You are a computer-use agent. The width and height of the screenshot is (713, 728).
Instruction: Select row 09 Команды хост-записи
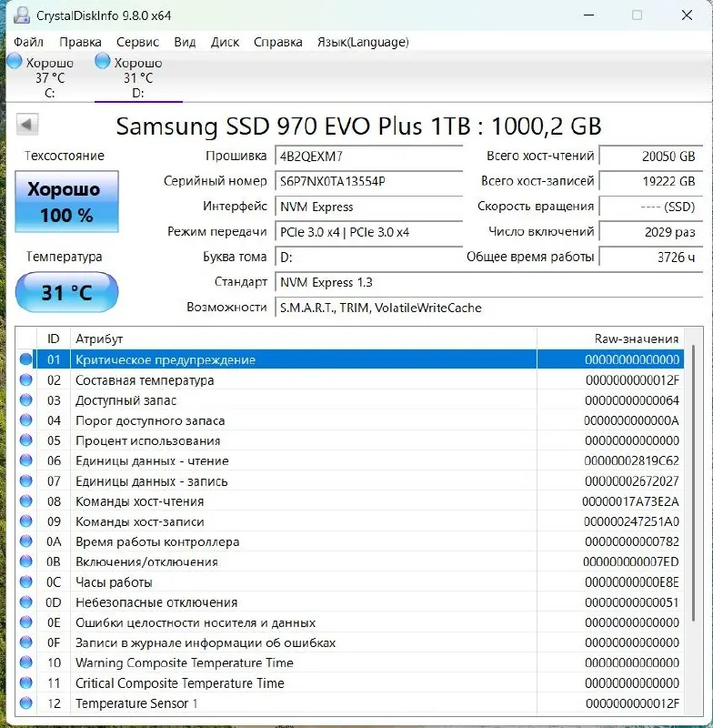point(350,521)
